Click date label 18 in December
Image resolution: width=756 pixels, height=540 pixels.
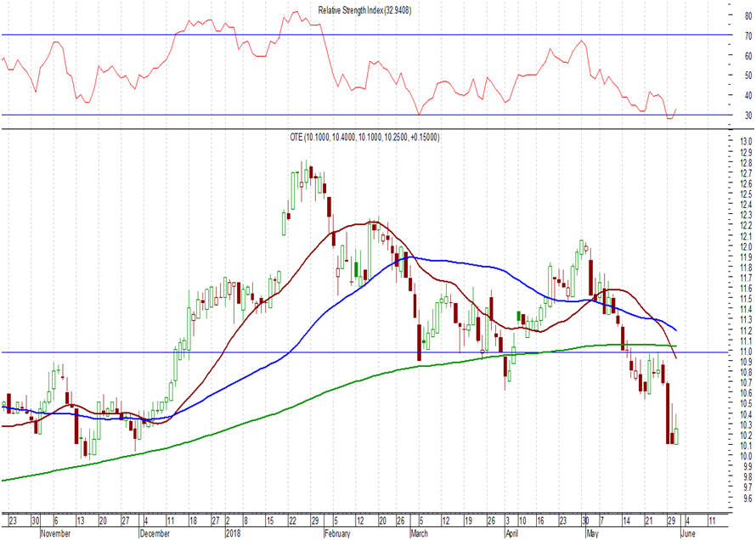[194, 520]
